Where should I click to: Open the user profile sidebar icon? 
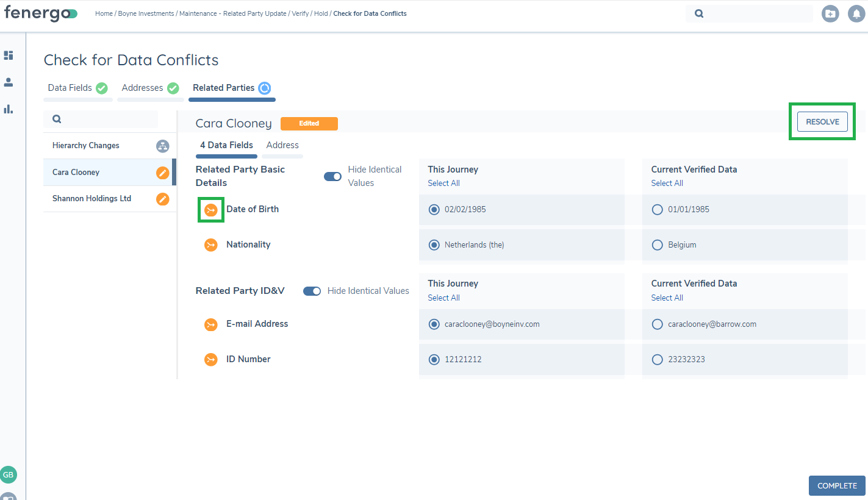tap(9, 82)
